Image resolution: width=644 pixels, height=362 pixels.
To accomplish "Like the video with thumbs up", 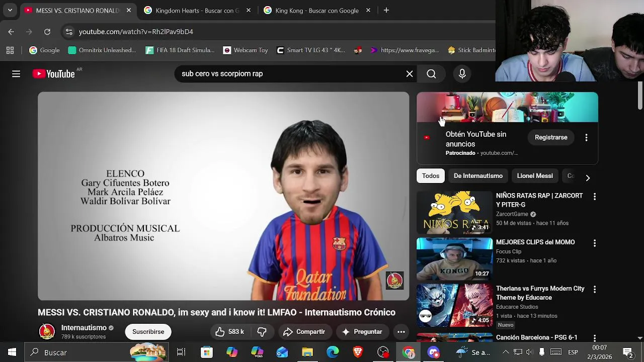I will [230, 332].
